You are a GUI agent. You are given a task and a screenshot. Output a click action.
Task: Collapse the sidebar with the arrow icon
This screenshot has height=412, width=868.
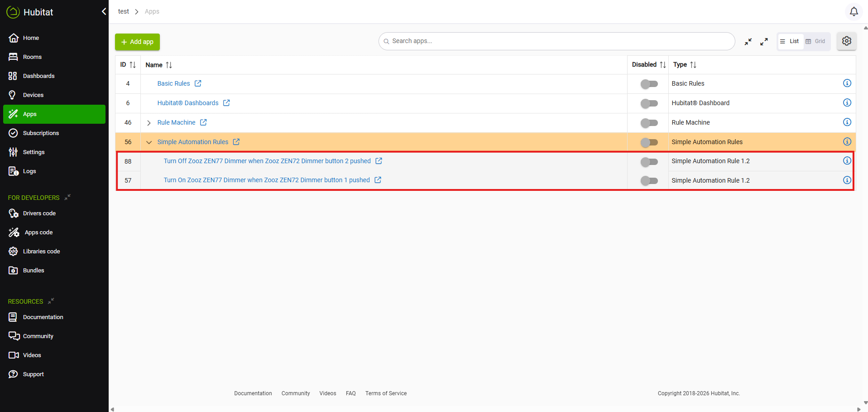pos(104,12)
